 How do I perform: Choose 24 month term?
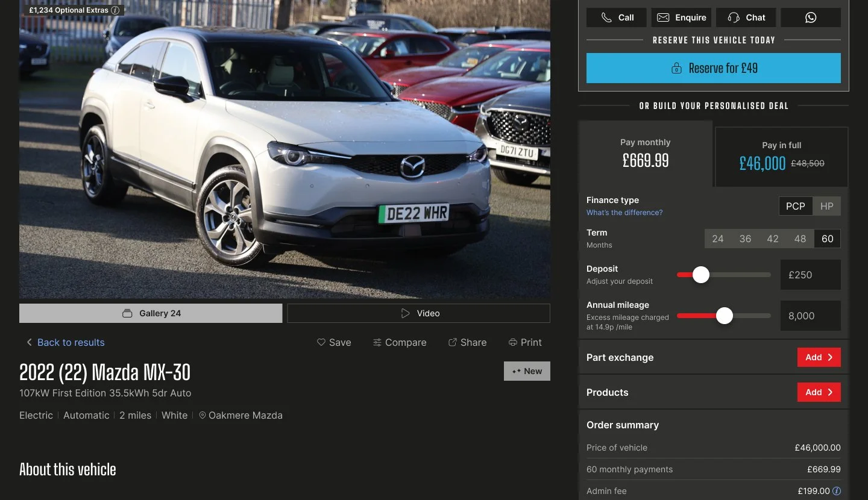pos(718,239)
